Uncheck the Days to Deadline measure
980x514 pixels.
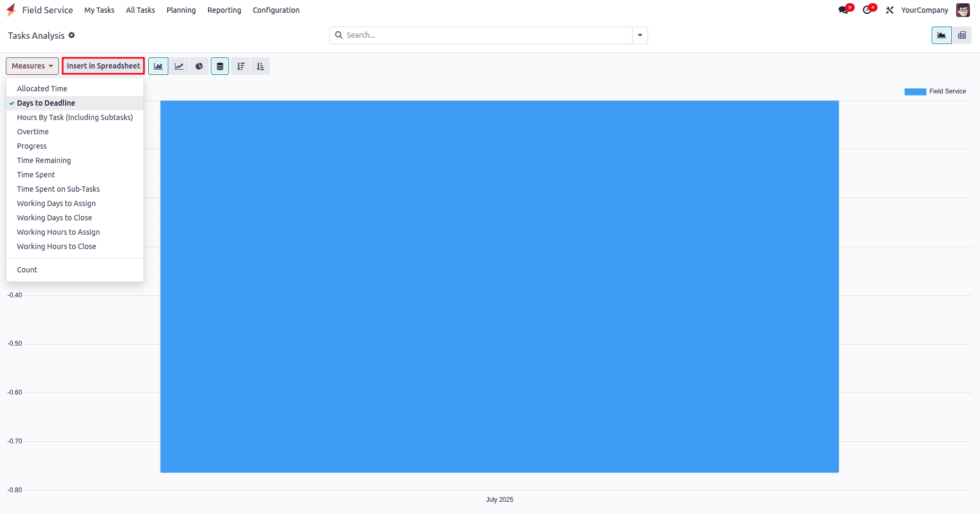pos(75,103)
